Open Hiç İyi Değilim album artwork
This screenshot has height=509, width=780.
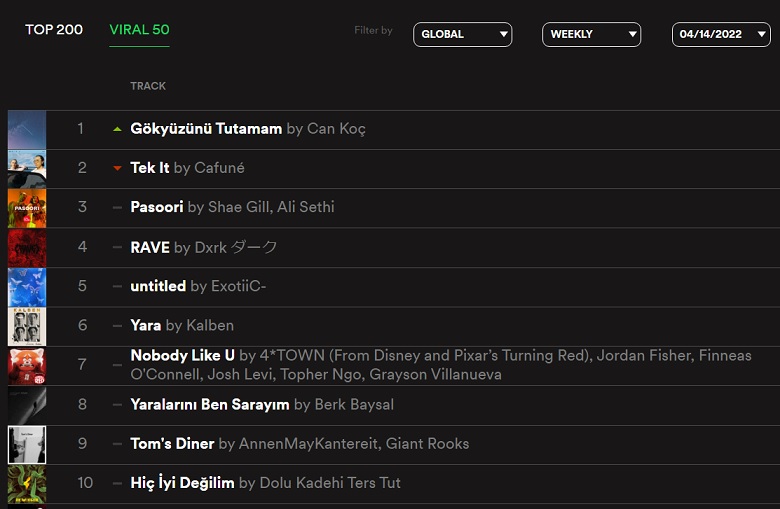click(x=27, y=484)
